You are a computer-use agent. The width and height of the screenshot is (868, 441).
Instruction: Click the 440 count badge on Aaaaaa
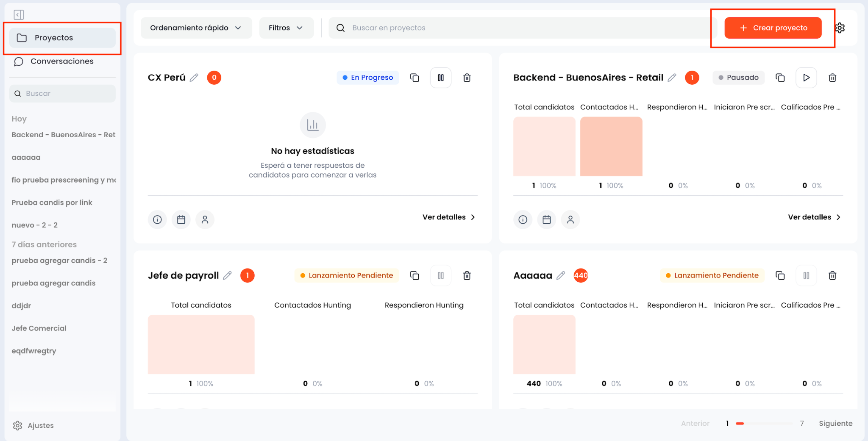(581, 275)
